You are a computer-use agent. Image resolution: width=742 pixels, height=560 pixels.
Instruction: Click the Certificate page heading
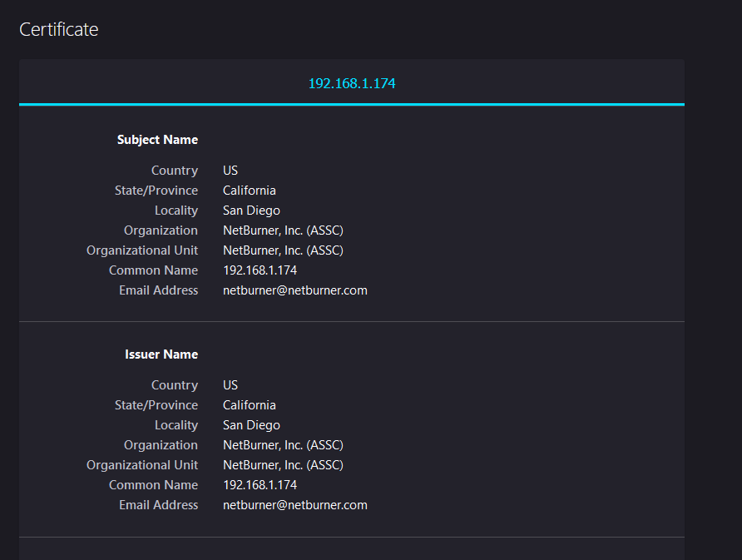click(59, 29)
